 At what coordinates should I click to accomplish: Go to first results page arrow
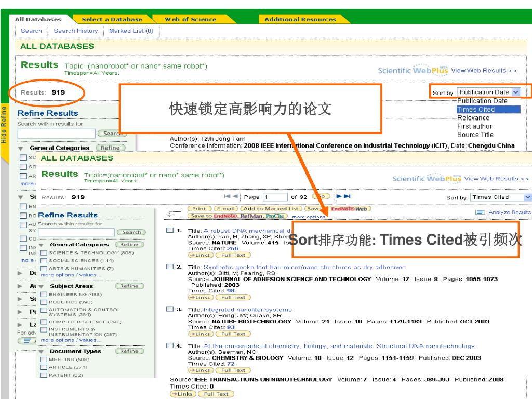point(227,196)
